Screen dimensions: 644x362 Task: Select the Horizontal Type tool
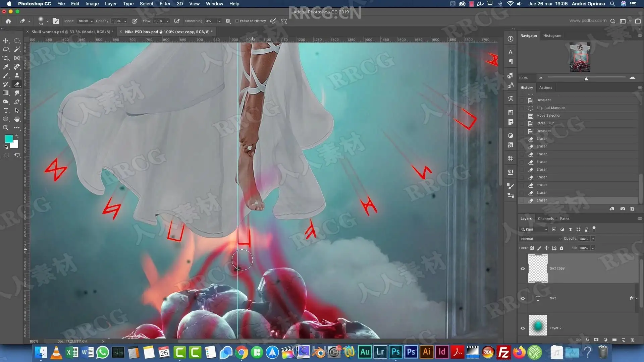pyautogui.click(x=6, y=110)
